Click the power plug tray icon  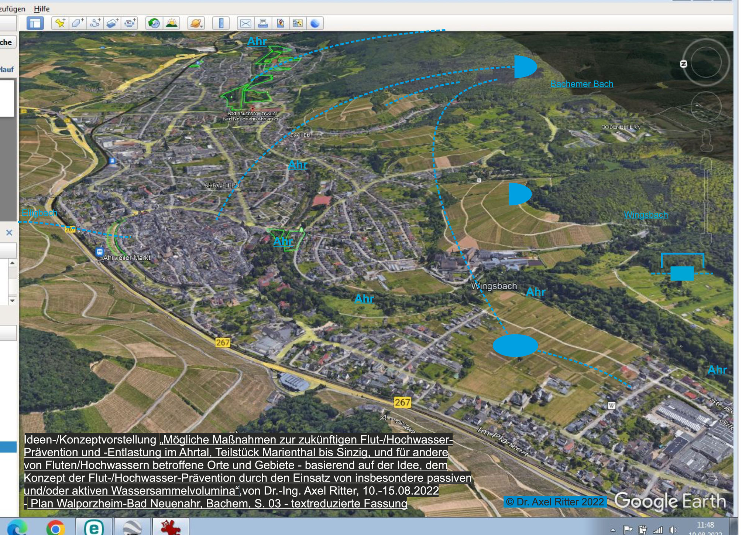[643, 530]
